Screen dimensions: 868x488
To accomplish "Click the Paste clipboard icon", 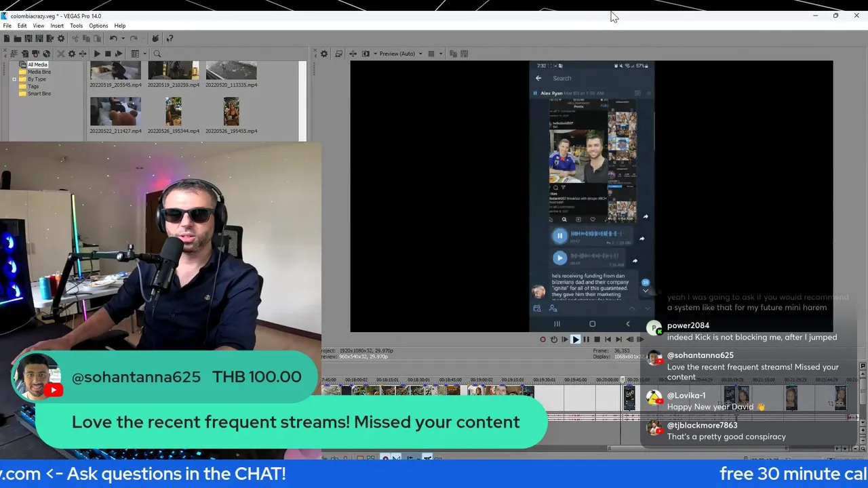I will point(96,39).
